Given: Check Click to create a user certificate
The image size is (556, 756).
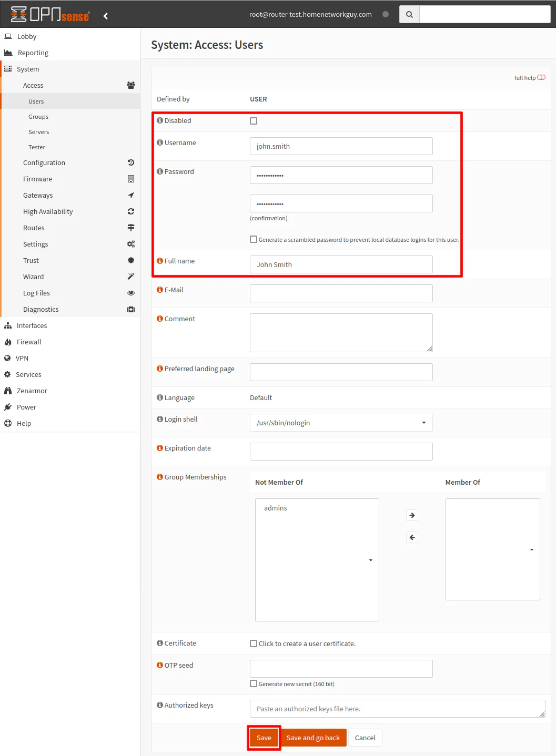Looking at the screenshot, I should tap(254, 643).
